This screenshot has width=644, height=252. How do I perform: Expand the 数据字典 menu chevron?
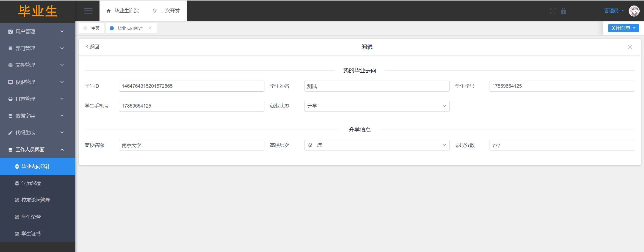click(62, 116)
